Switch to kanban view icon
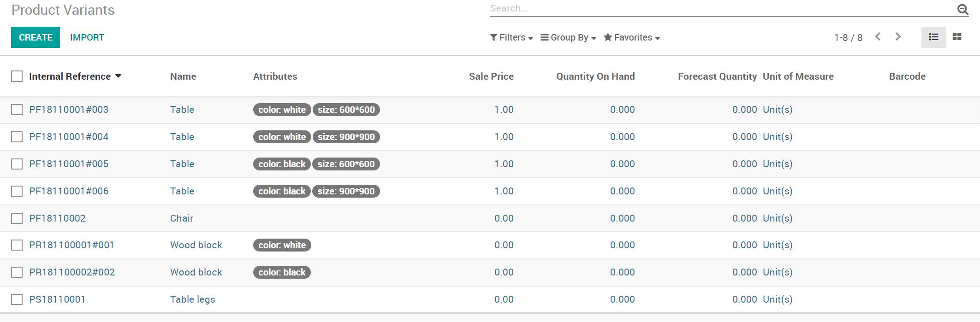Screen dimensions: 980x322 click(957, 37)
